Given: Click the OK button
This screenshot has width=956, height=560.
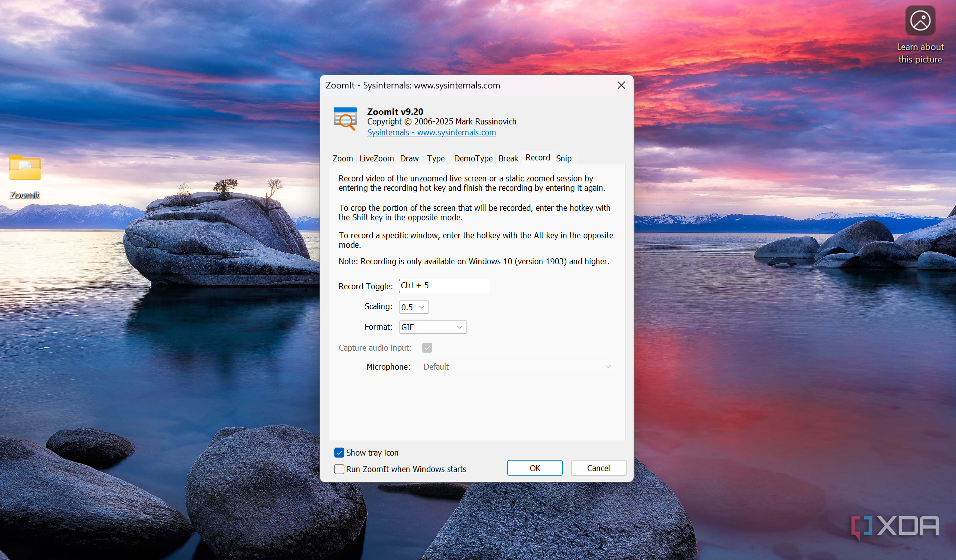Looking at the screenshot, I should pos(535,468).
